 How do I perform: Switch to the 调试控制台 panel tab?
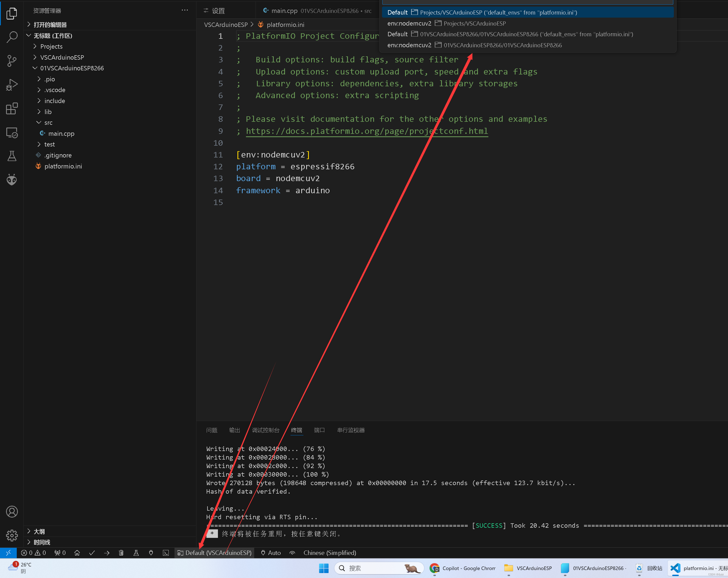coord(266,430)
